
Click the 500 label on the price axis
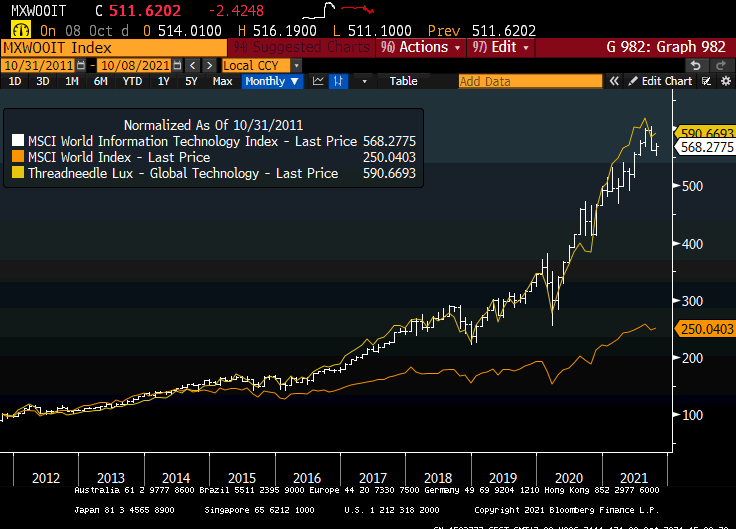(692, 186)
